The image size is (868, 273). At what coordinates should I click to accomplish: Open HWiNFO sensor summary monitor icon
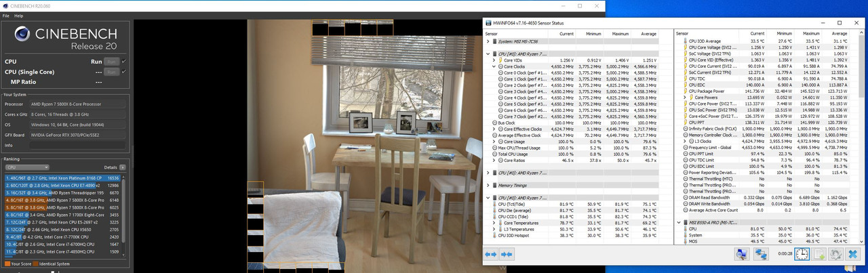[742, 255]
